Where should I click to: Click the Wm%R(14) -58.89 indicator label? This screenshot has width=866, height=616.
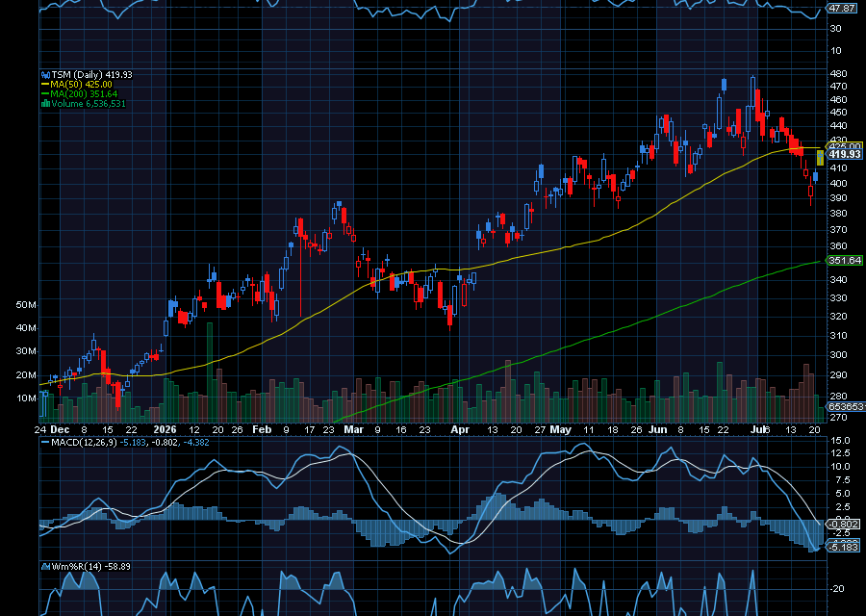coord(91,566)
